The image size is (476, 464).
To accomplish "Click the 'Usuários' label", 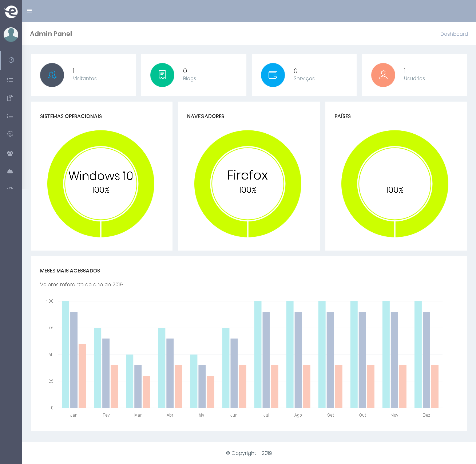I will 414,78.
